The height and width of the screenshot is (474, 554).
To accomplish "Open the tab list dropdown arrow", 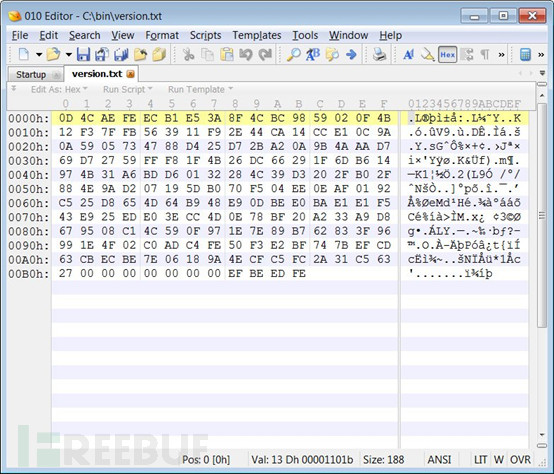I will coord(542,73).
